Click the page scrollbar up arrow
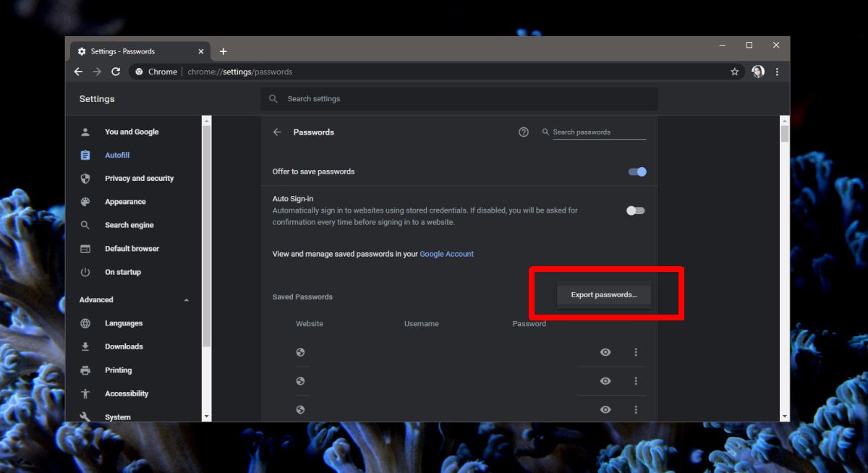Image resolution: width=868 pixels, height=473 pixels. point(785,119)
